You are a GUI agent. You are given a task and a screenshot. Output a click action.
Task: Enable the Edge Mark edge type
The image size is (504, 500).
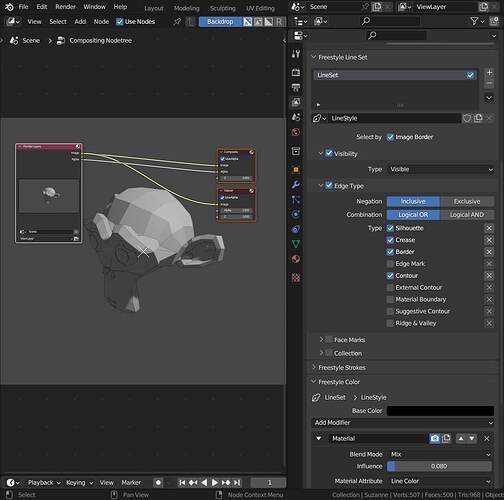point(390,264)
